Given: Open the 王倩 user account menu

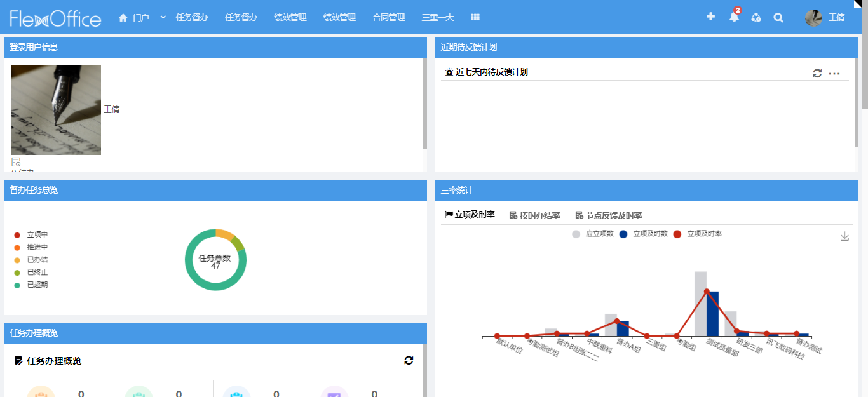Looking at the screenshot, I should pyautogui.click(x=825, y=18).
